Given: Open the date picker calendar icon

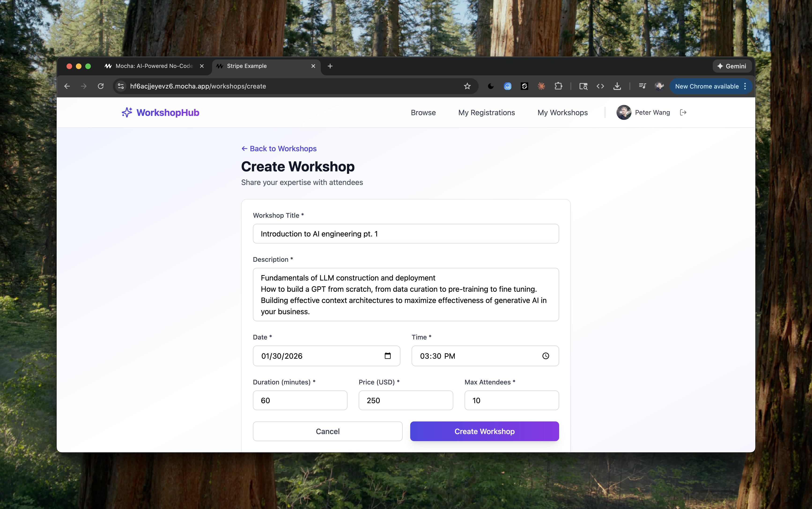Looking at the screenshot, I should (x=388, y=356).
